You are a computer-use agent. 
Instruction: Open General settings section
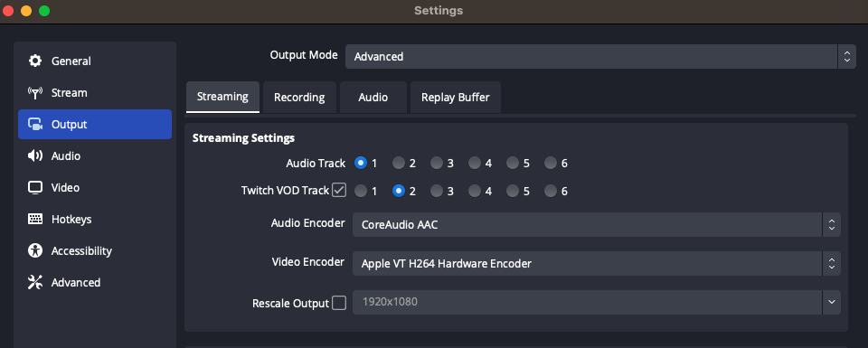coord(95,61)
